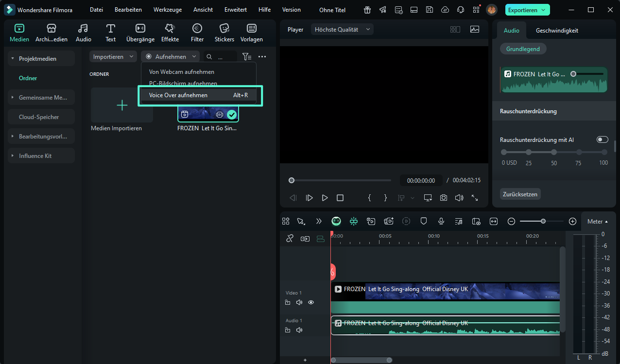Click the timeline zoom-in plus icon
The height and width of the screenshot is (364, 620).
click(x=573, y=221)
